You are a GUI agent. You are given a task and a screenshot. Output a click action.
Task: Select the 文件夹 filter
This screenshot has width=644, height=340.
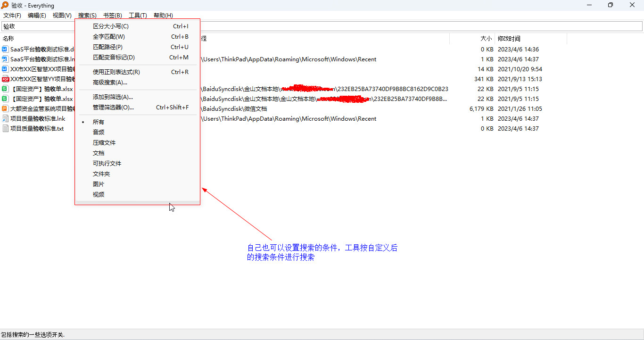point(137,174)
